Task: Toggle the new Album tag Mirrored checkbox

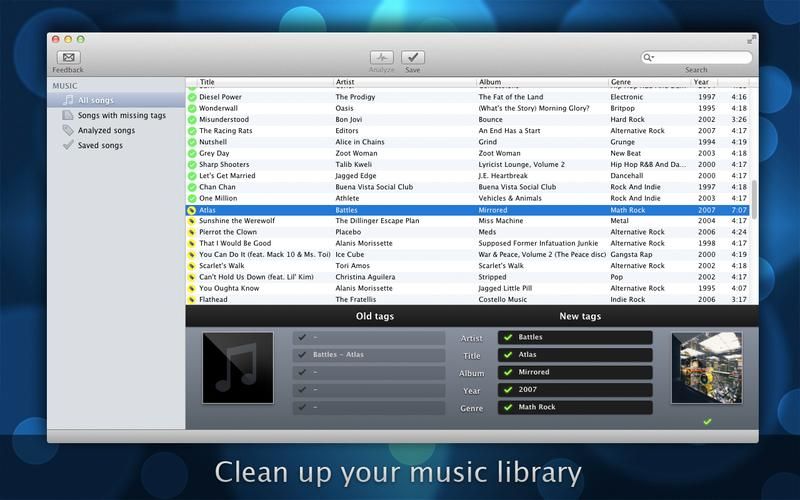Action: pos(508,372)
